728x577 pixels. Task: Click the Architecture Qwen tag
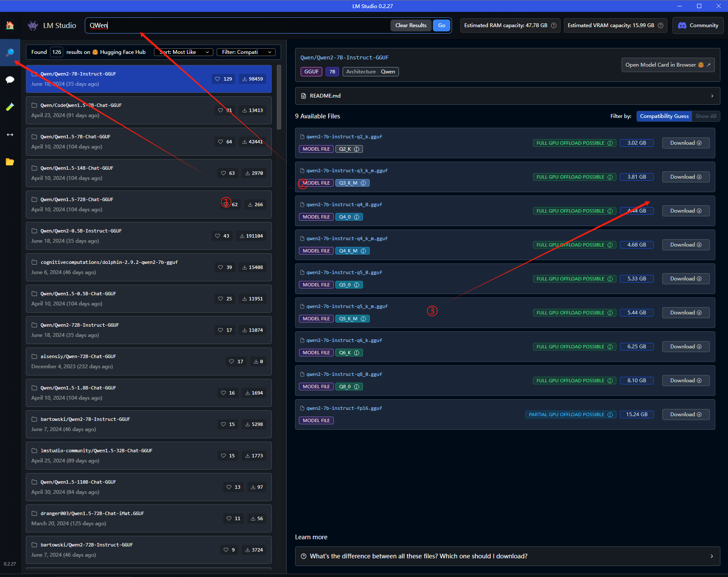[371, 72]
